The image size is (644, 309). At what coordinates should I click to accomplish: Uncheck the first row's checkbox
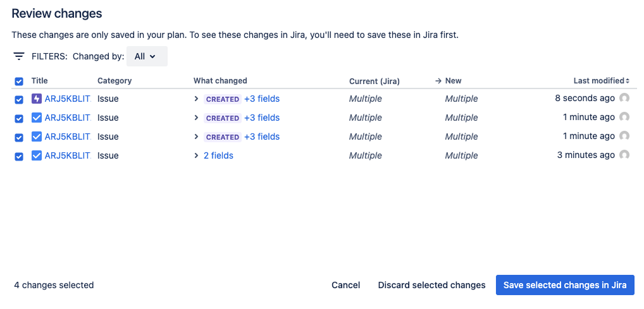pos(19,99)
